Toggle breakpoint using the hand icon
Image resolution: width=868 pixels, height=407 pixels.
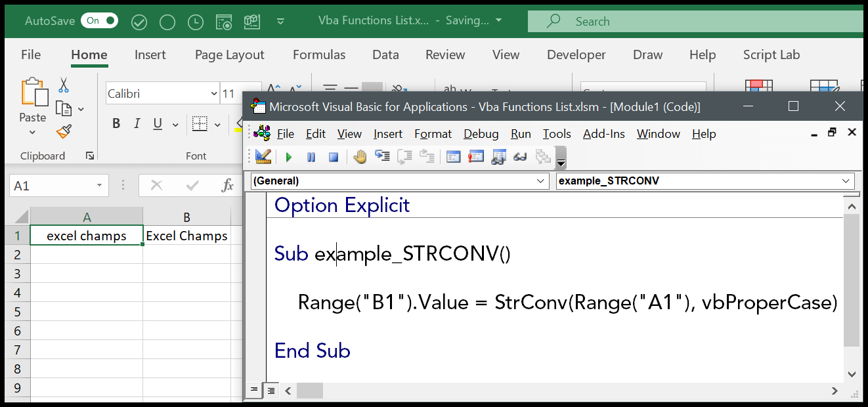pos(360,156)
